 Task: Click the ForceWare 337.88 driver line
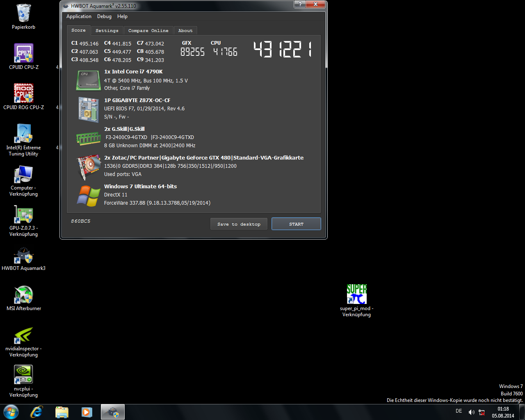pyautogui.click(x=157, y=203)
